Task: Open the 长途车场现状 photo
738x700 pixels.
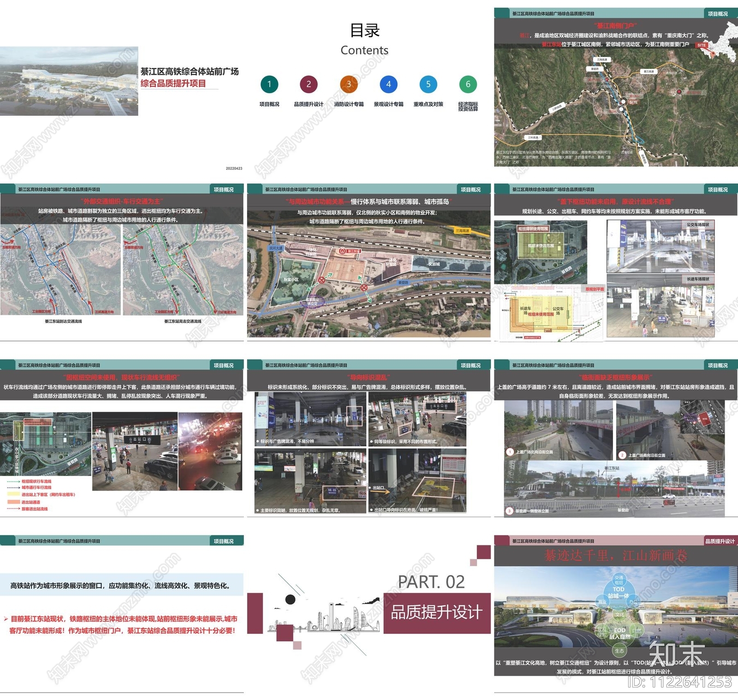Action: point(661,306)
